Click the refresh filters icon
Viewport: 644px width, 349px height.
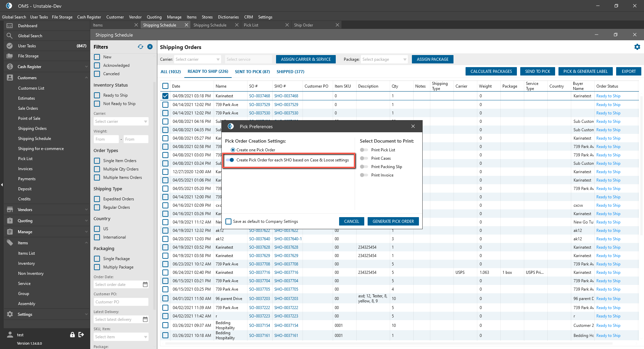click(141, 47)
